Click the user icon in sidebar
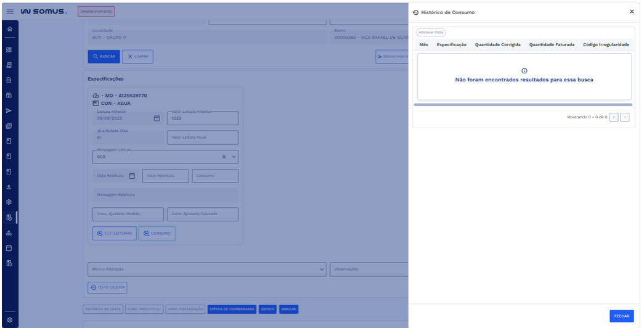644x328 pixels. [x=9, y=186]
